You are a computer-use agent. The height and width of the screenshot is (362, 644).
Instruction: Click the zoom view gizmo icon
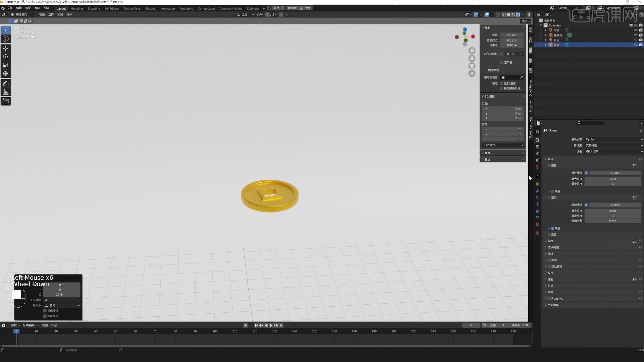(x=472, y=51)
